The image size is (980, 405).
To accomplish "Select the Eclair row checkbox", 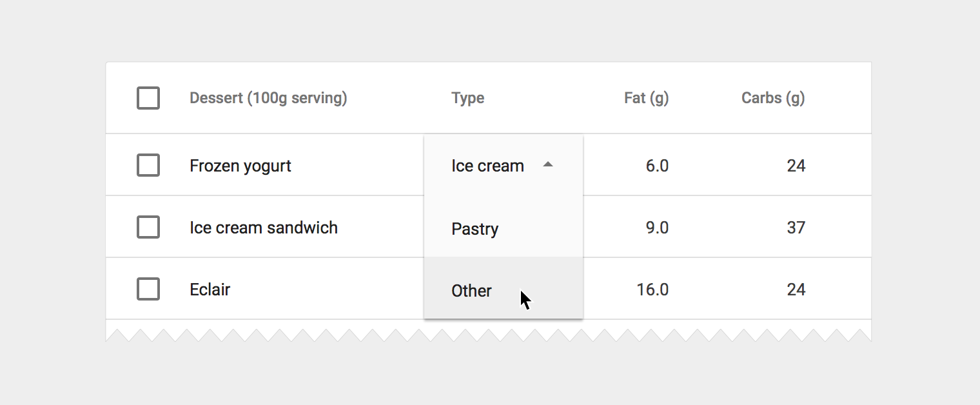I will click(x=148, y=290).
